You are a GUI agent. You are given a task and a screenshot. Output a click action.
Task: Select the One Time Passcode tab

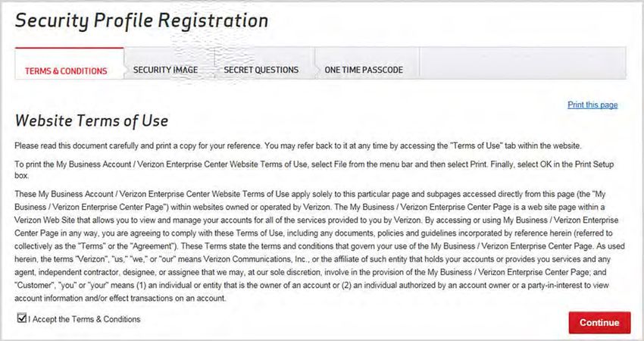tap(364, 70)
